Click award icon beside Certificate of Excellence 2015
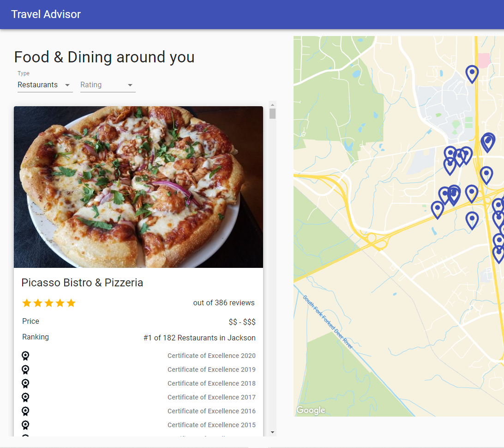504x448 pixels. point(25,425)
